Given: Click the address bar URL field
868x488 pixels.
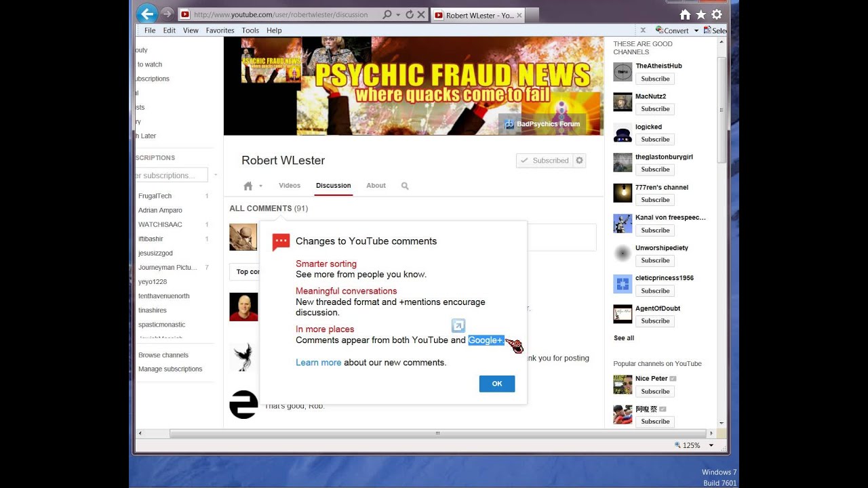Looking at the screenshot, I should (280, 14).
